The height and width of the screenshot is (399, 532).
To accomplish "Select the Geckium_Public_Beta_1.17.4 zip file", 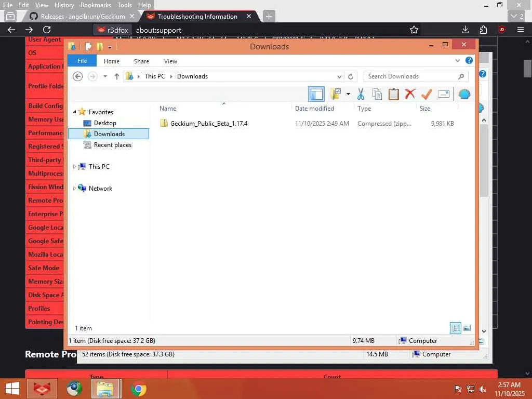I will [209, 124].
